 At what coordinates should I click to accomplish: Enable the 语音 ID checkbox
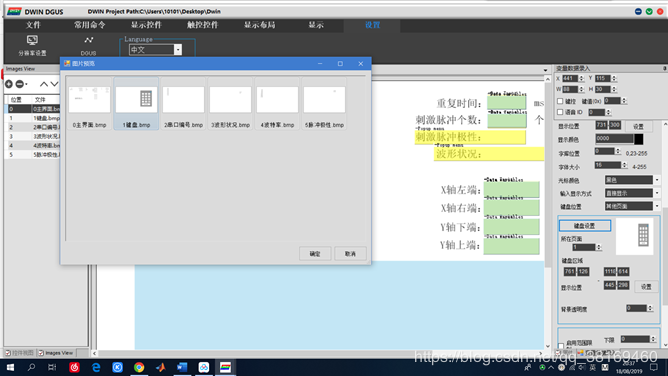[560, 112]
